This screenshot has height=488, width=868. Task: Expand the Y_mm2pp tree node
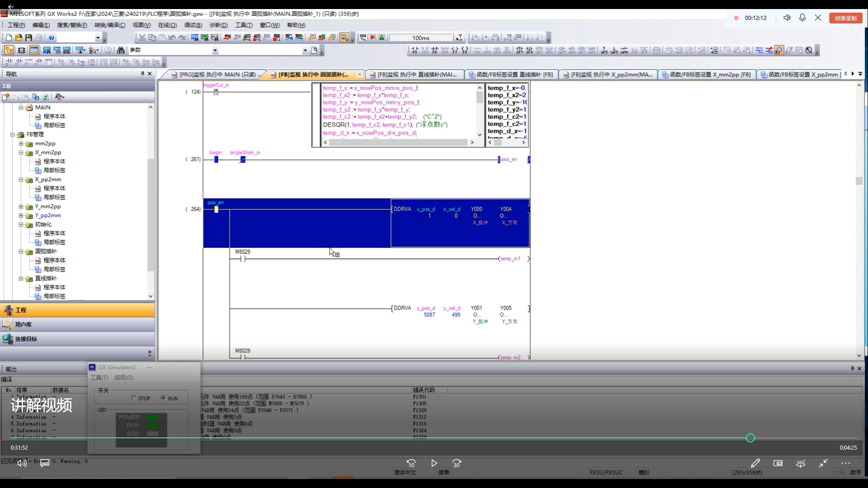coord(21,206)
